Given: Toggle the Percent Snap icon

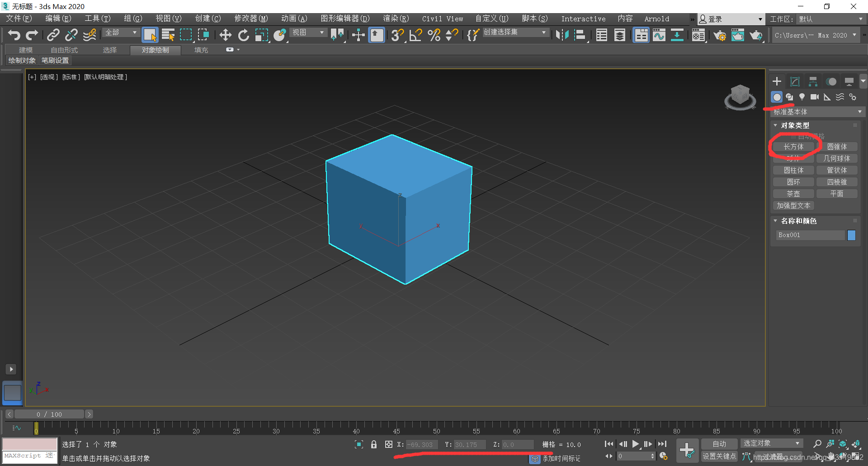Looking at the screenshot, I should click(x=434, y=35).
